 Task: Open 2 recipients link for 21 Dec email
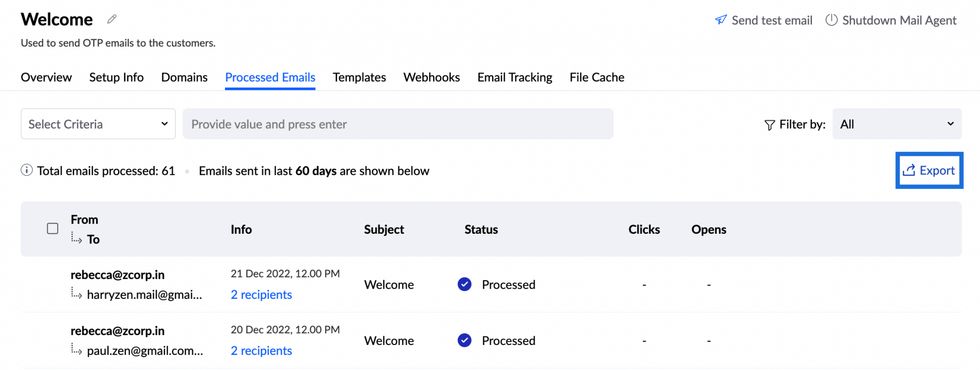tap(261, 295)
